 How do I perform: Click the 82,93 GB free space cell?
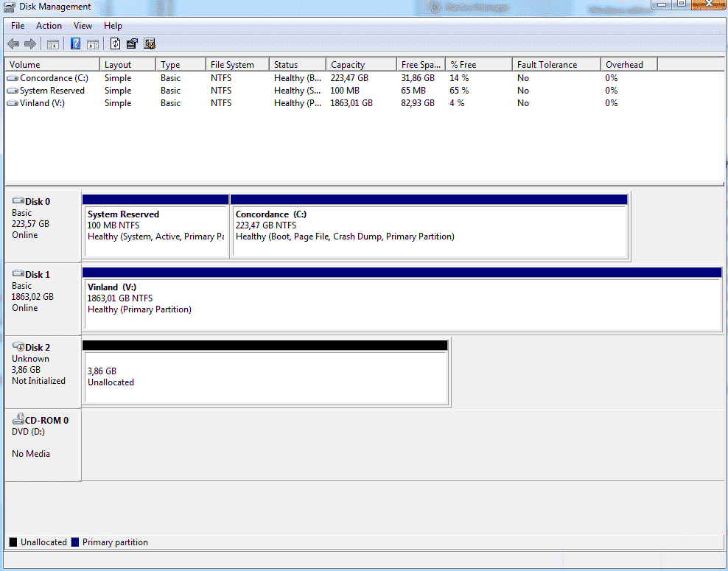[418, 103]
